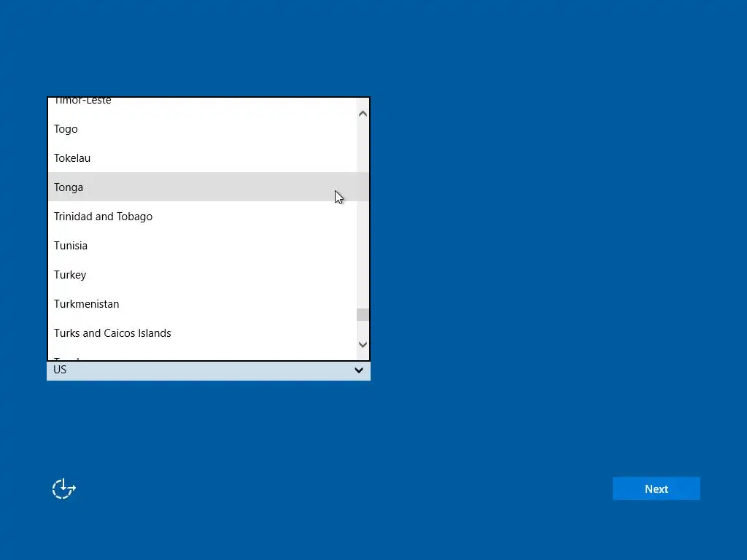Viewport: 747px width, 560px height.
Task: Choose Tonga in the country list
Action: pos(203,187)
